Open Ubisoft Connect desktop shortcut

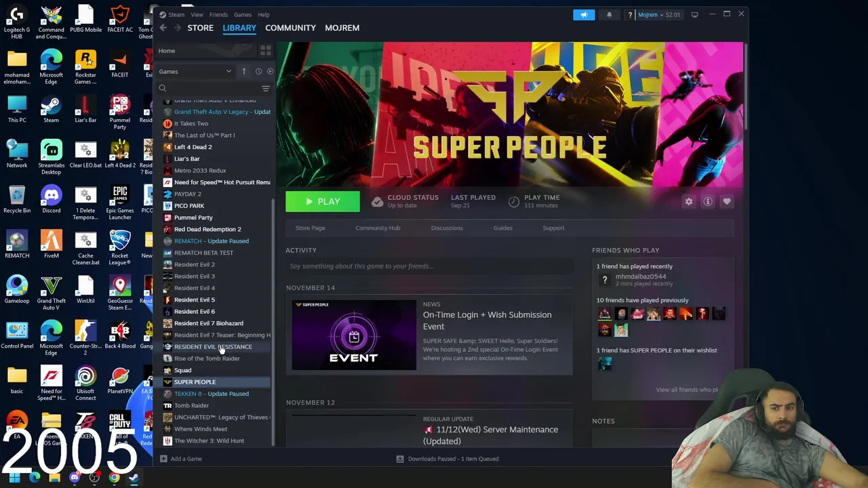[85, 384]
